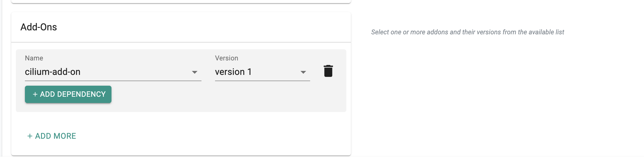
Task: Open the version 1 selector
Action: click(255, 72)
